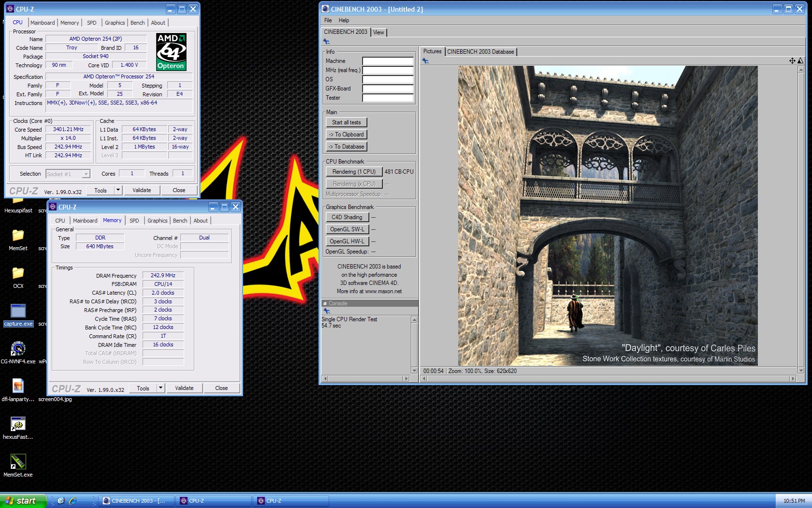812x508 pixels.
Task: Click the zoom triangle icon above the picture
Action: point(800,61)
